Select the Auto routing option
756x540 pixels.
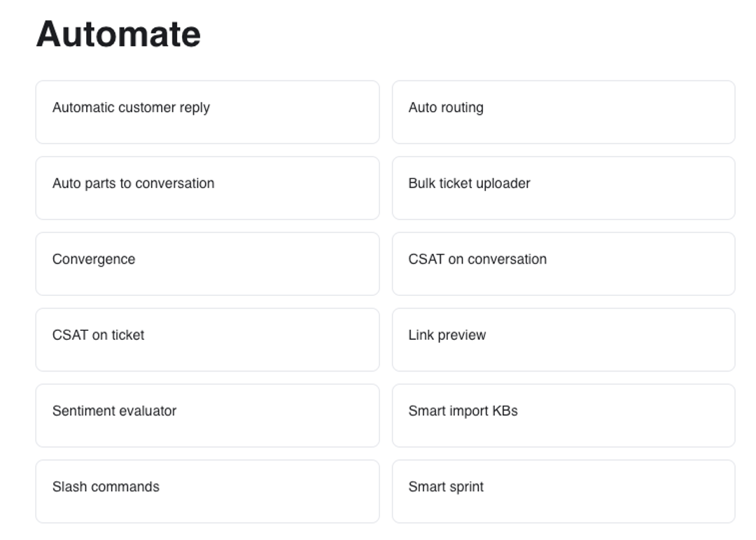coord(563,112)
